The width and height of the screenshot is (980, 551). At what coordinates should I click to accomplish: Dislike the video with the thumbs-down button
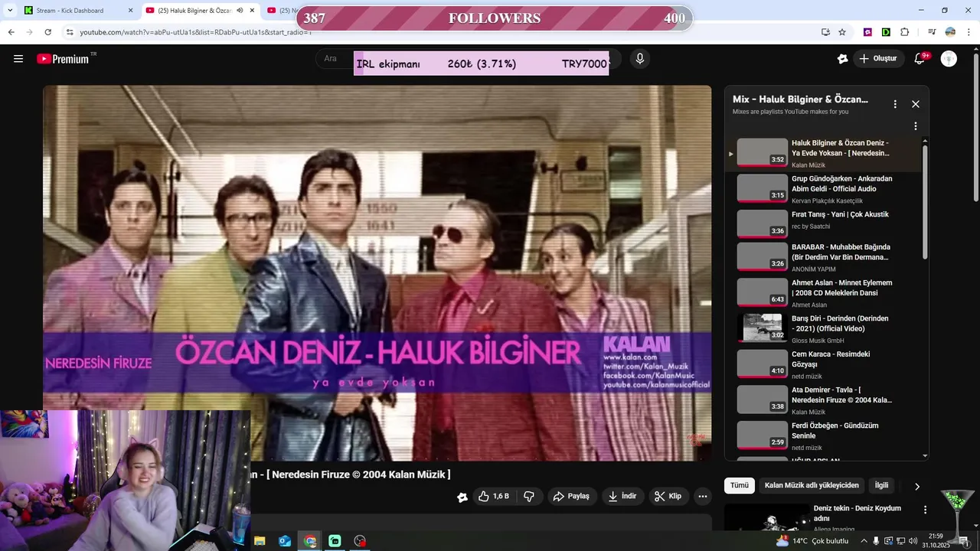(x=529, y=496)
